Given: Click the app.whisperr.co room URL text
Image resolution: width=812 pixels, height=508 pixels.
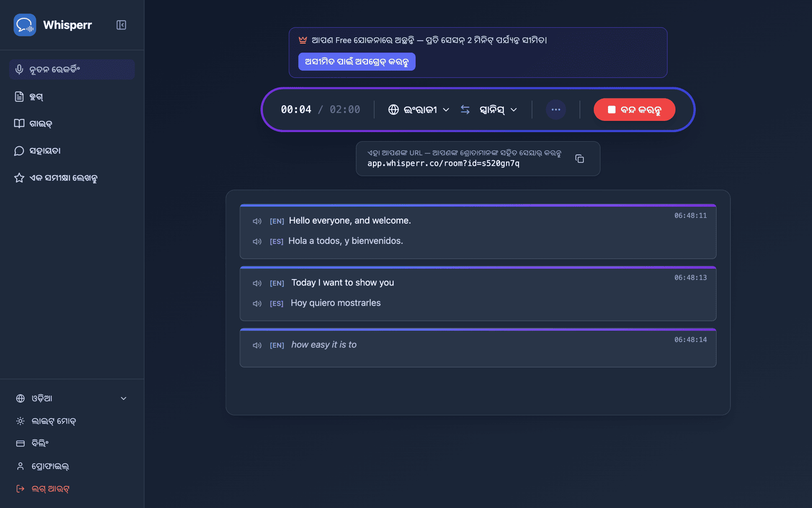Looking at the screenshot, I should point(444,164).
